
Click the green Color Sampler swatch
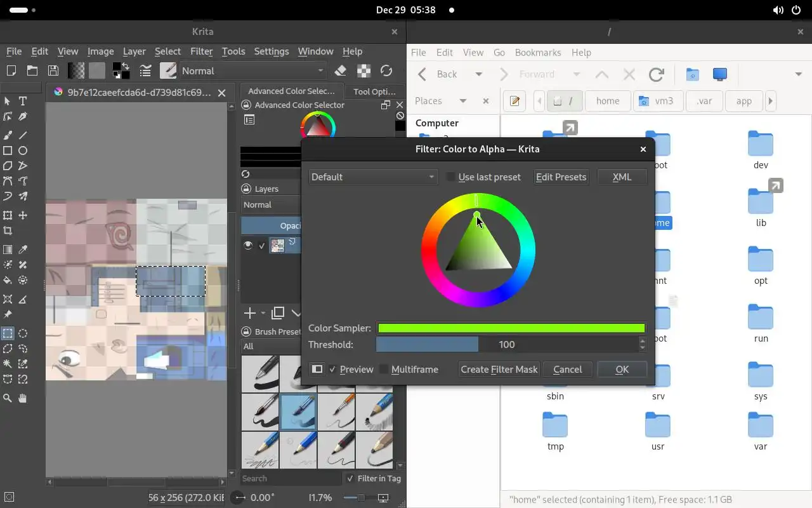click(x=511, y=328)
